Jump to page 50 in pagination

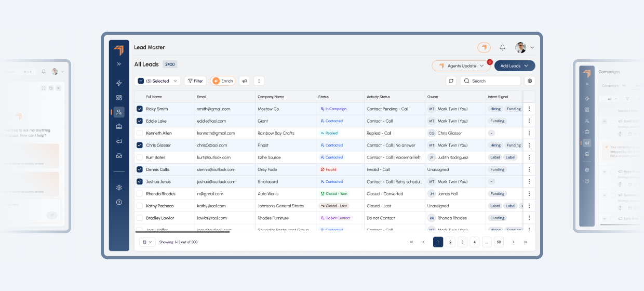(x=499, y=242)
